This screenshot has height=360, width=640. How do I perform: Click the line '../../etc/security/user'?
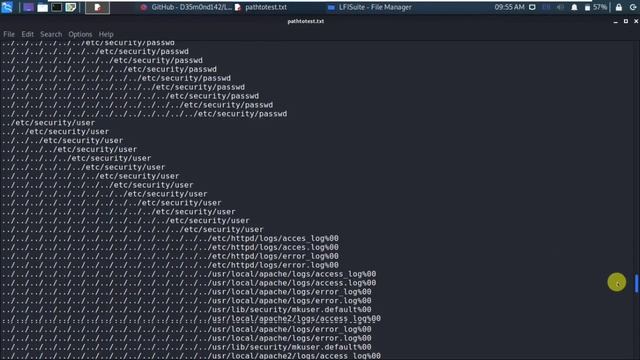coord(55,132)
